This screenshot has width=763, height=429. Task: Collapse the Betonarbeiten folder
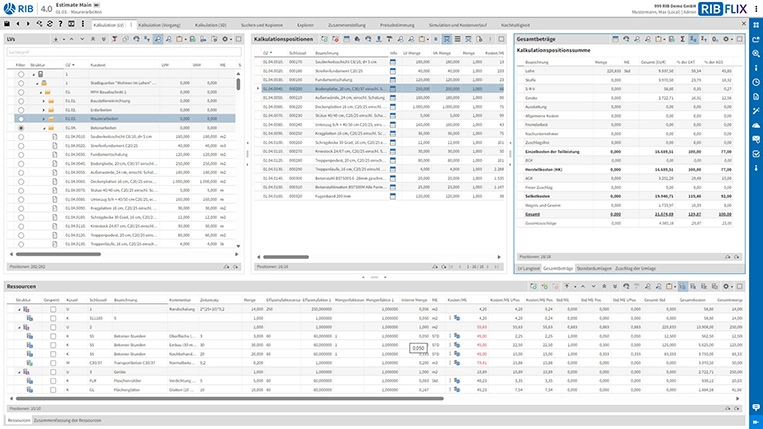click(x=44, y=128)
